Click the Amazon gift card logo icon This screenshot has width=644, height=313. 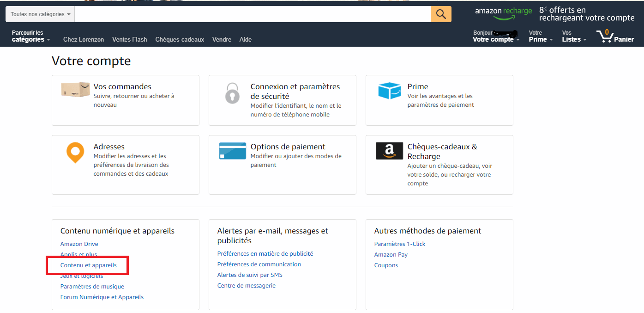pos(389,151)
